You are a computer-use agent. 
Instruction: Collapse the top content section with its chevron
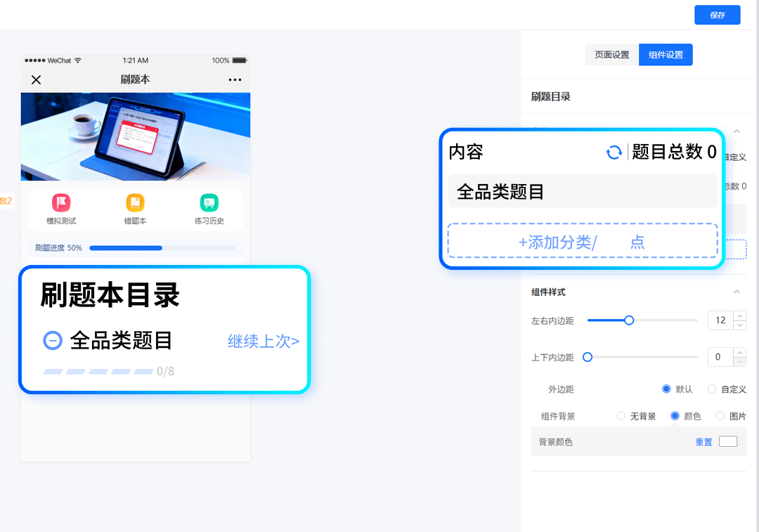(x=737, y=131)
